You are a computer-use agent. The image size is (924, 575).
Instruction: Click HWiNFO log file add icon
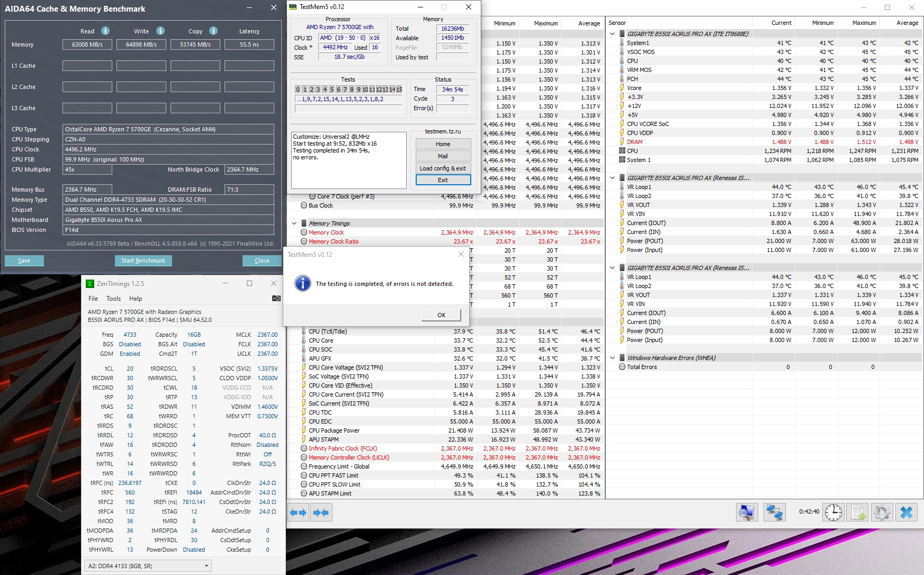[857, 512]
